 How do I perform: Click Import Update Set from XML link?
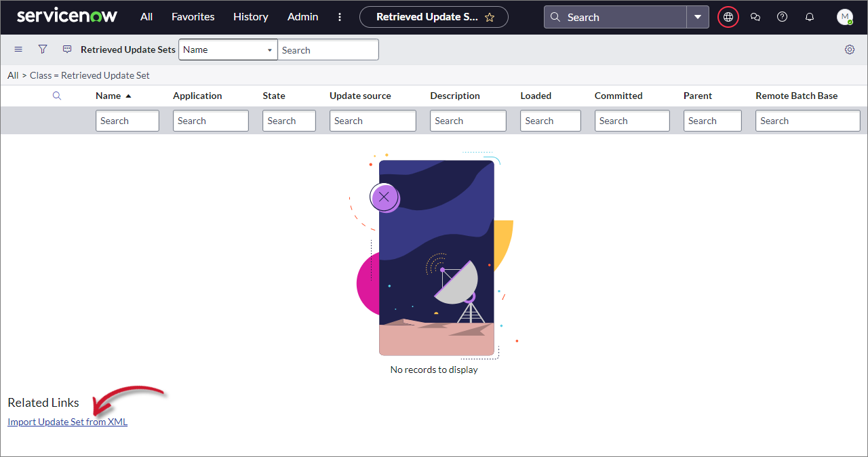tap(67, 422)
